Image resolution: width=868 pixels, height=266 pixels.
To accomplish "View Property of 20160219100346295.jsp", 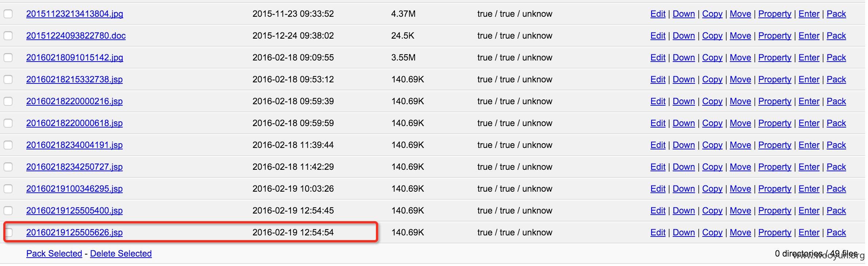I will 775,189.
